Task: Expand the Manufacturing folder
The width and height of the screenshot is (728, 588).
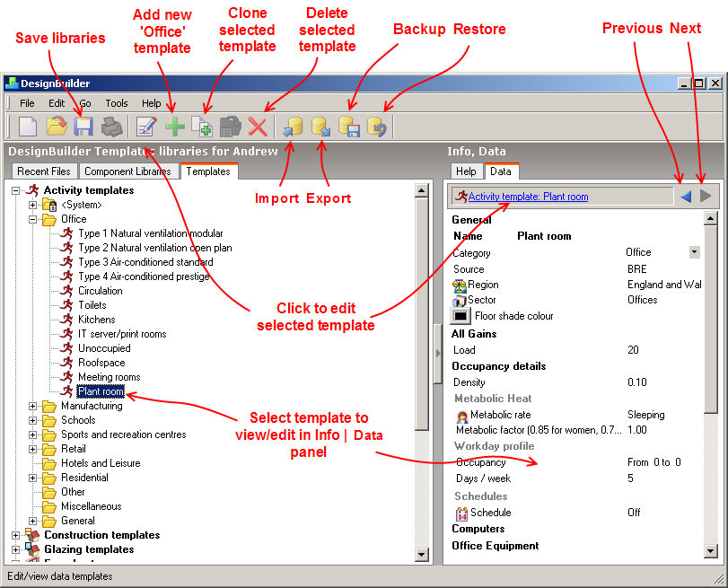Action: pos(33,406)
